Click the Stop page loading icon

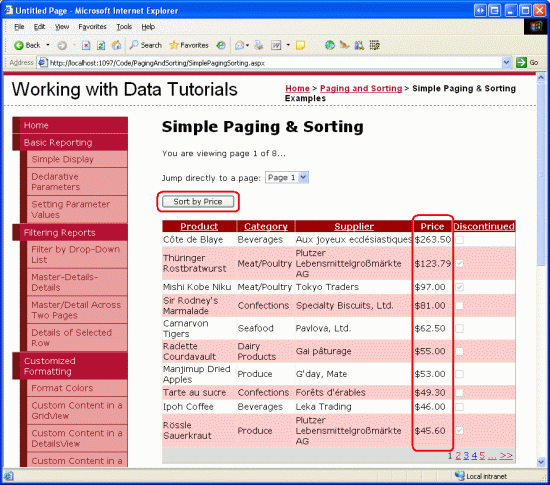86,45
